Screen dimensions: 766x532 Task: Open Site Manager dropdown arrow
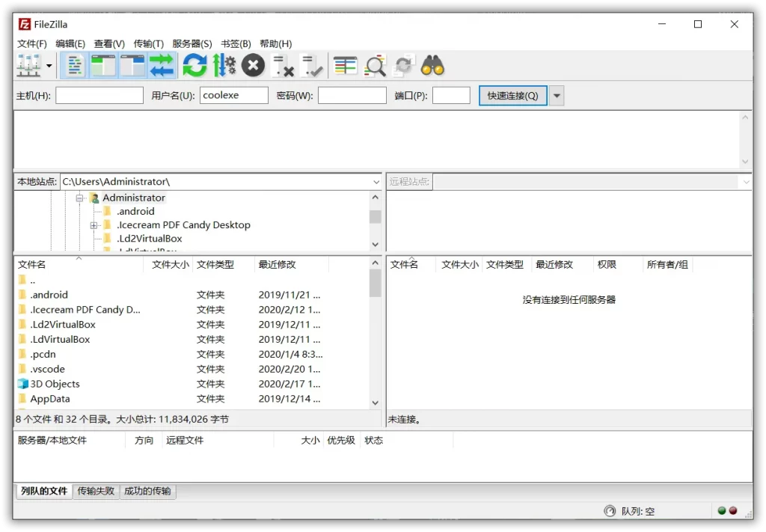pos(49,66)
